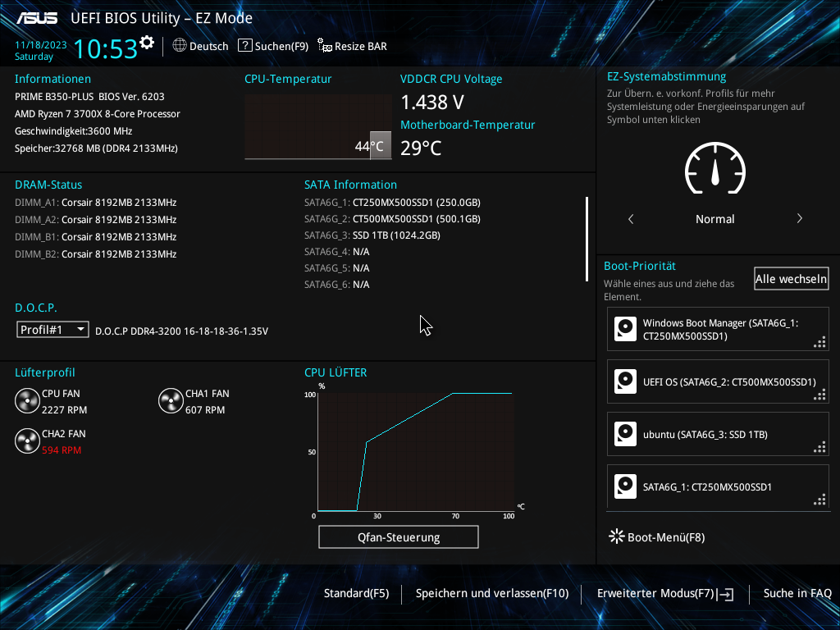This screenshot has width=840, height=630.
Task: Open Deutsch language selection
Action: (208, 46)
